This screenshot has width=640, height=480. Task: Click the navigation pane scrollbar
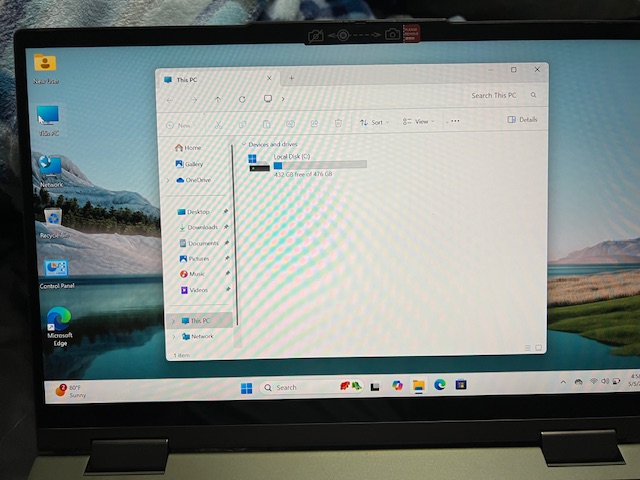(x=235, y=235)
